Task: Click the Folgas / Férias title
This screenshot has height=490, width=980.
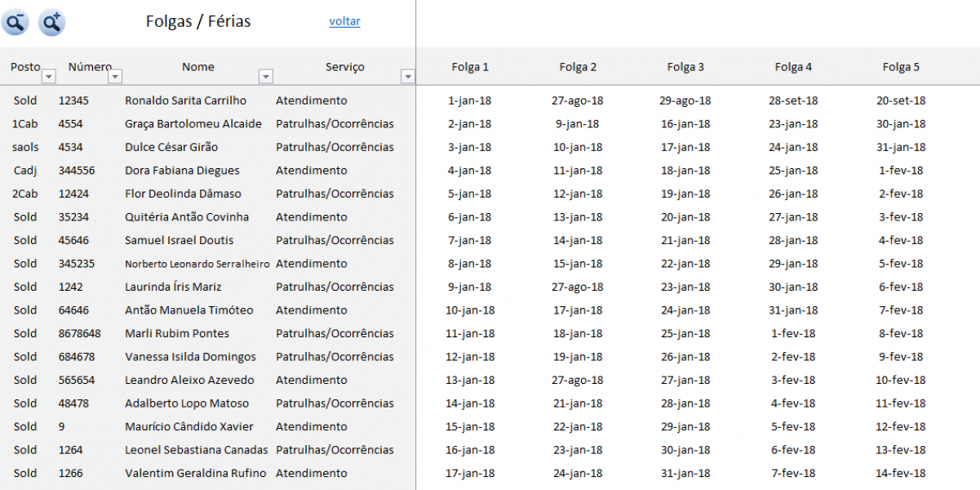Action: (198, 21)
